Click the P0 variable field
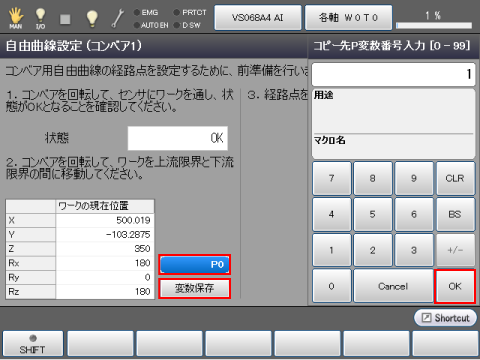 [x=195, y=265]
